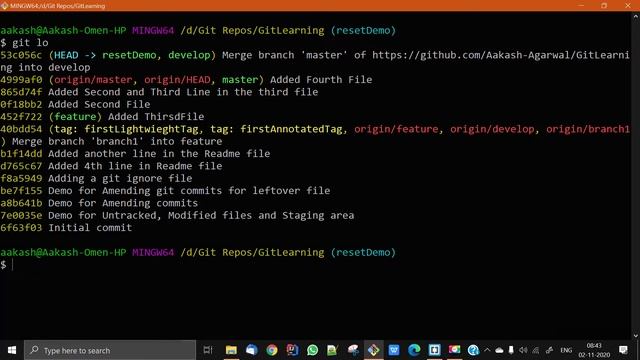This screenshot has width=640, height=360.
Task: Click 'Adding a git ignore file' message
Action: point(120,178)
